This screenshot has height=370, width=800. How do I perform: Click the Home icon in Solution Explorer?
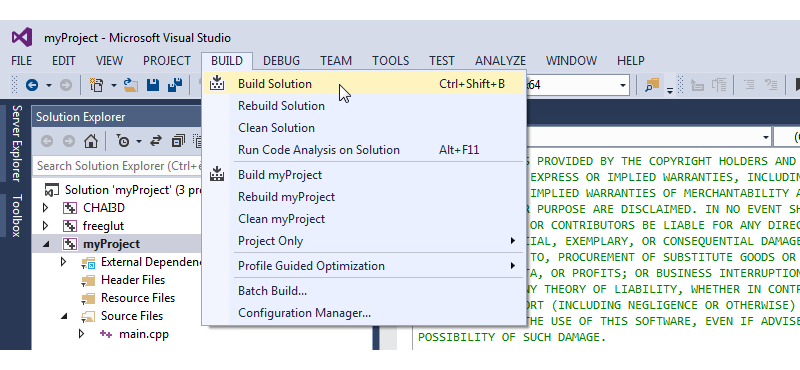click(91, 141)
